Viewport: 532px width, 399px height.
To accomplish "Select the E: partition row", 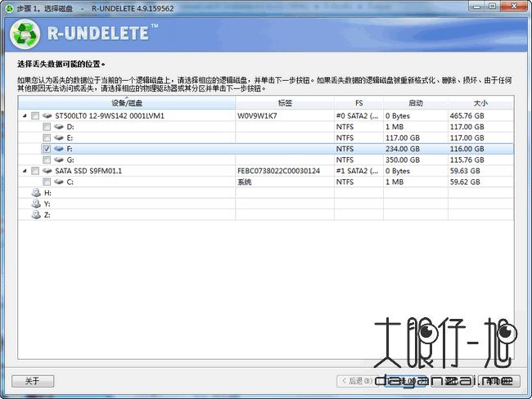I will click(x=266, y=137).
